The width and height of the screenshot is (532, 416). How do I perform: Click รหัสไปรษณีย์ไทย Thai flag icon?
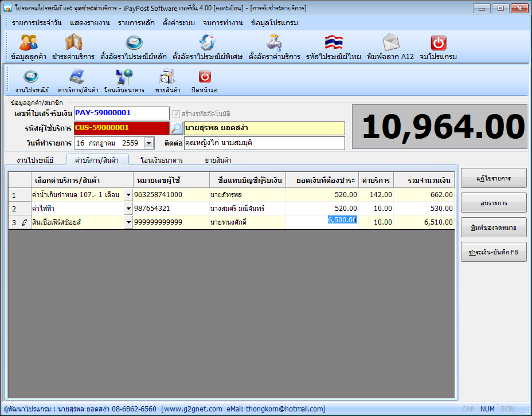(333, 44)
